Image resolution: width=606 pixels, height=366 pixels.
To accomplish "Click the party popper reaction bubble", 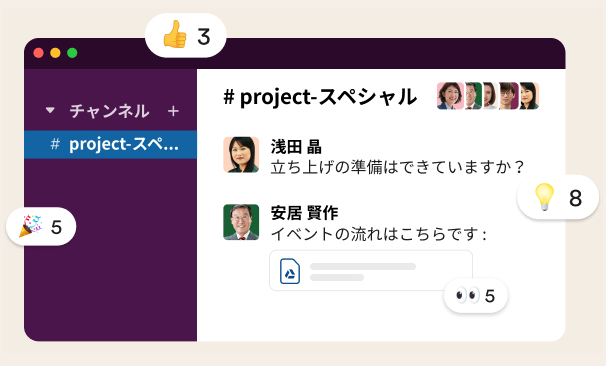I will (41, 226).
